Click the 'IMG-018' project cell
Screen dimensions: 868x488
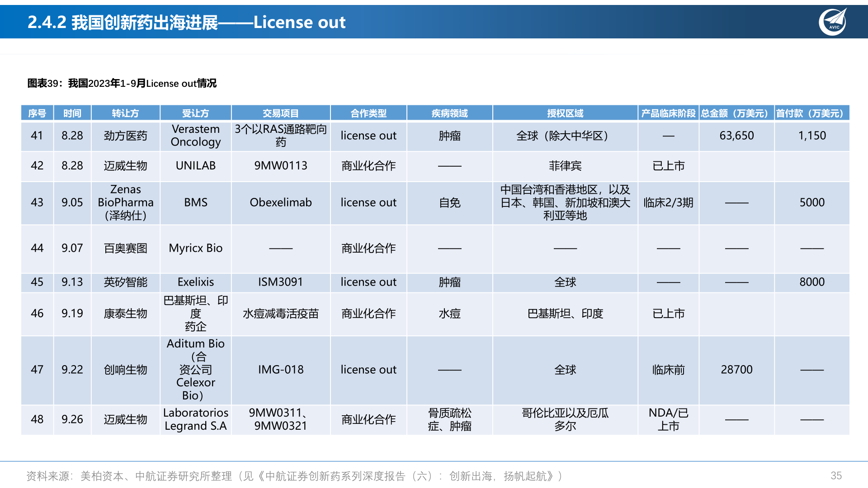click(x=281, y=370)
